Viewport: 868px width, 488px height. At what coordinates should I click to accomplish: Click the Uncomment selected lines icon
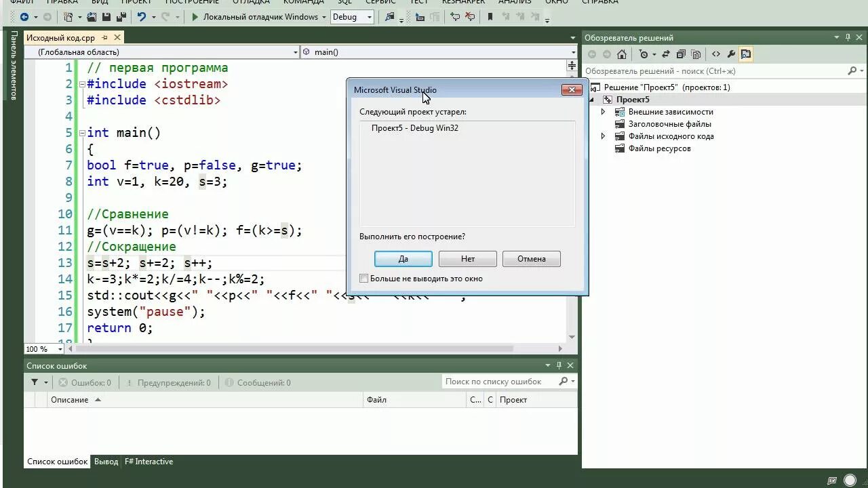[470, 17]
